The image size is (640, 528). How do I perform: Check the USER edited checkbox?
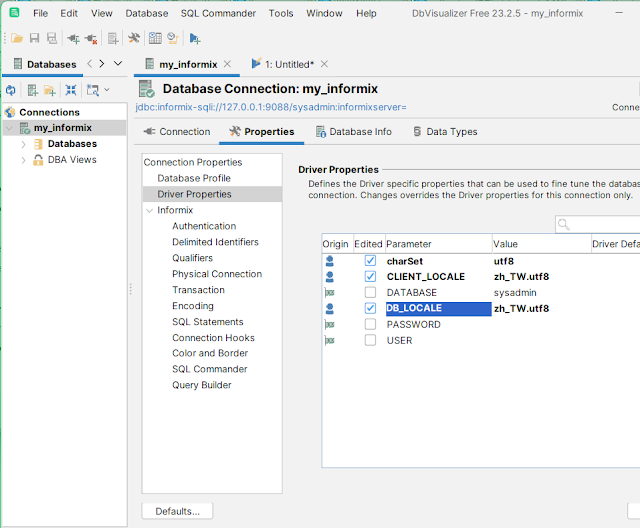370,340
